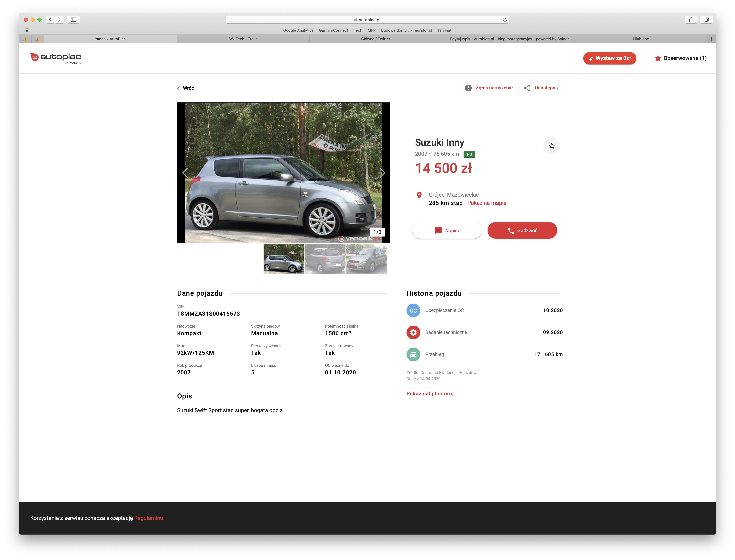Open the Safari share icon
This screenshot has height=560, width=735.
pos(691,20)
